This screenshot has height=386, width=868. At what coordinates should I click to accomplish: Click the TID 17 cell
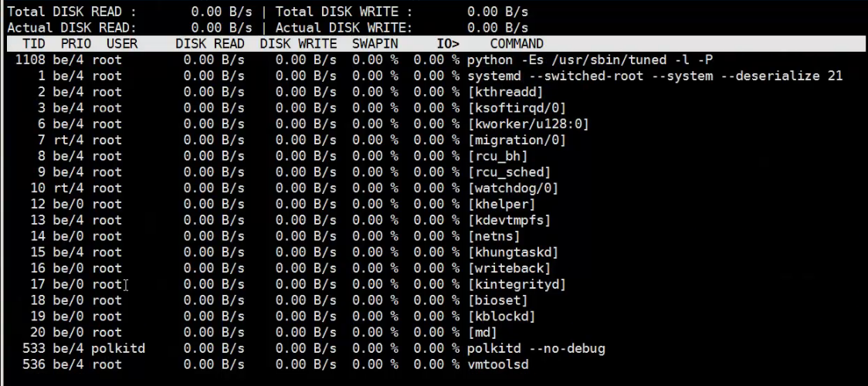click(x=38, y=284)
